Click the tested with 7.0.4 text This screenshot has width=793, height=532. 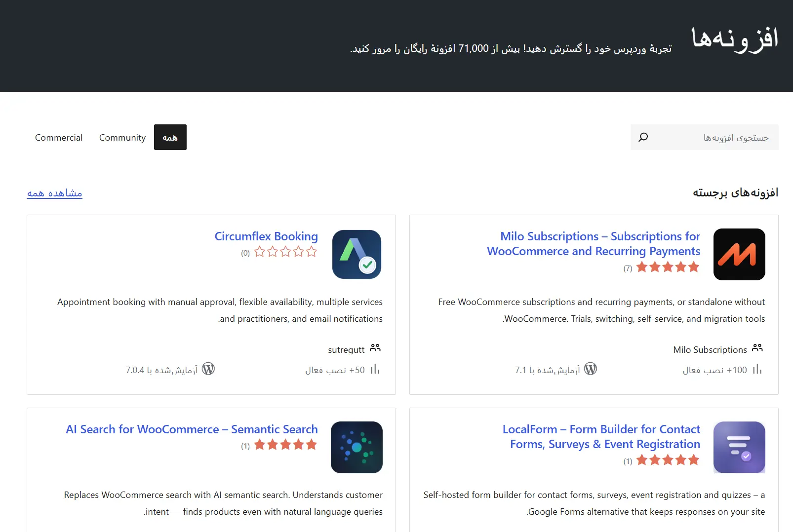click(x=162, y=370)
